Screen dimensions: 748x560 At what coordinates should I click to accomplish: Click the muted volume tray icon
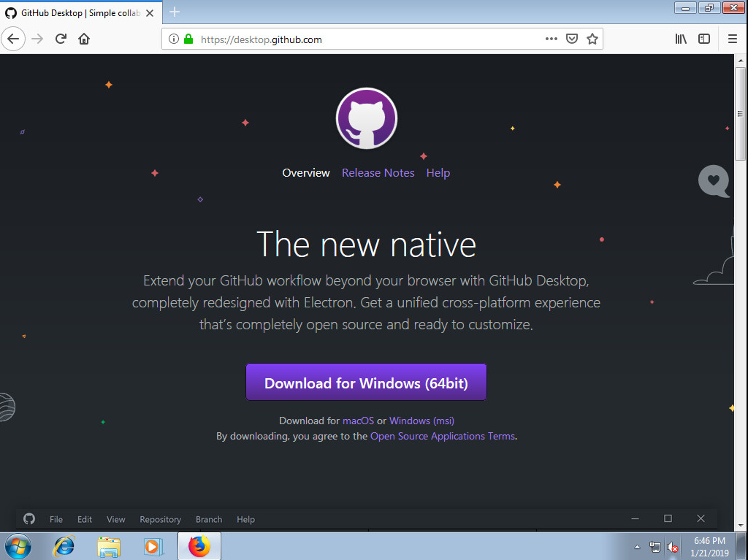coord(673,547)
